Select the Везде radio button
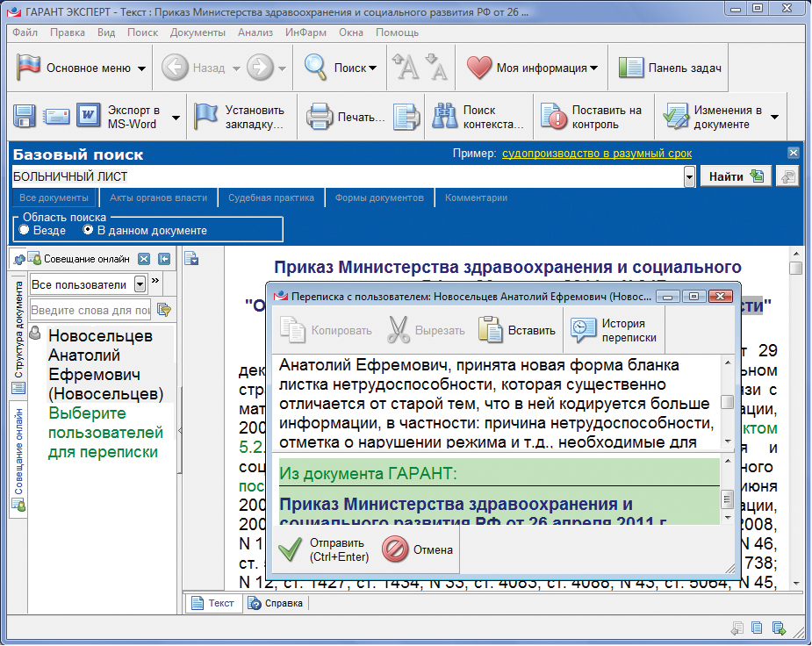812x646 pixels. [x=25, y=231]
